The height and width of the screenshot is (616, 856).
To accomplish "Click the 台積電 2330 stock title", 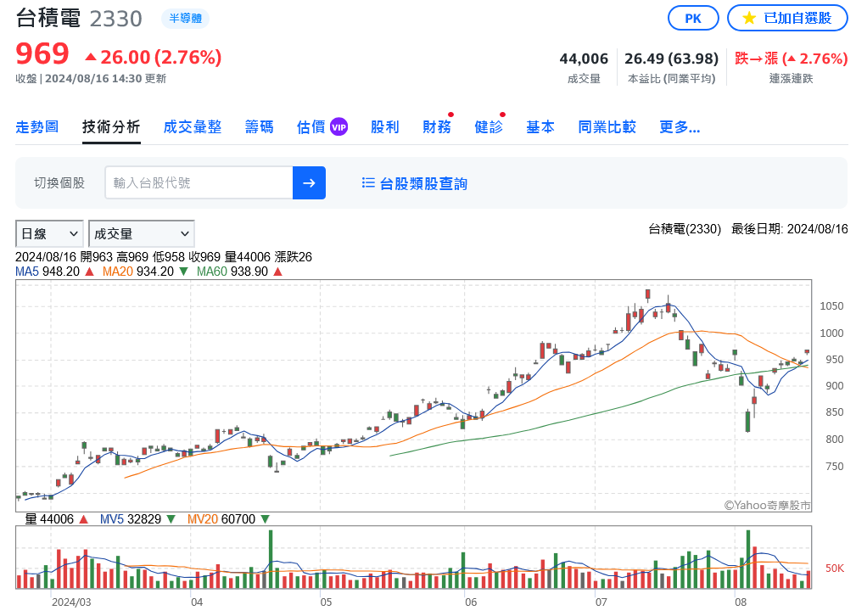I will 79,19.
